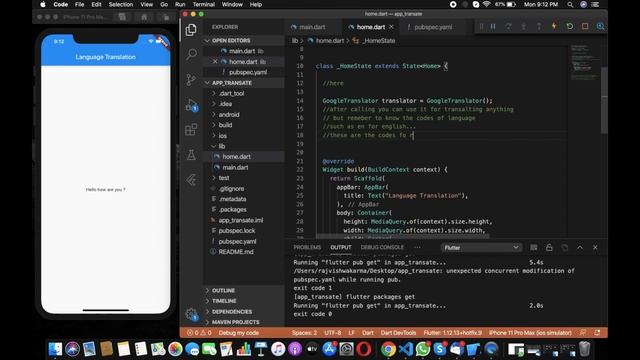The width and height of the screenshot is (640, 360).
Task: Open additional panel views ellipsis
Action: click(x=417, y=247)
